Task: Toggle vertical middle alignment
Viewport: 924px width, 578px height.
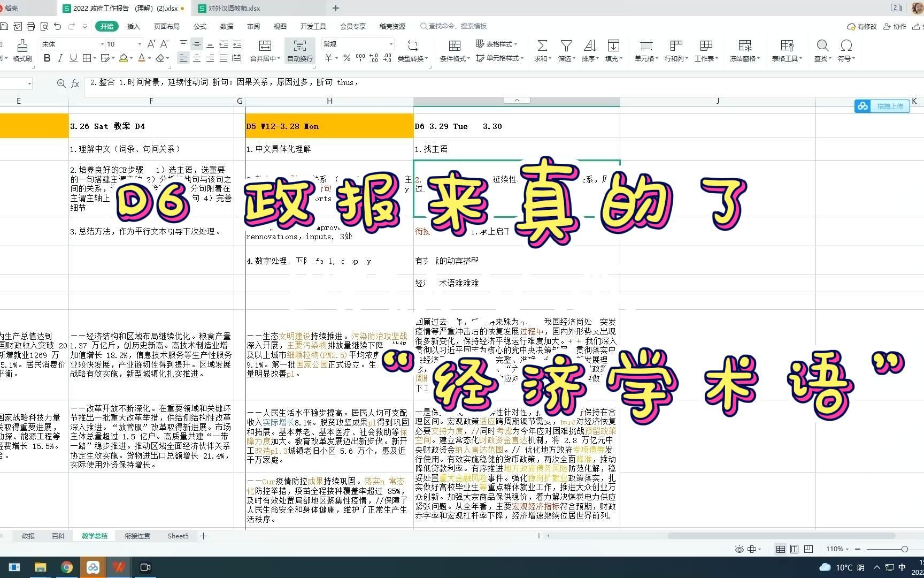Action: 197,44
